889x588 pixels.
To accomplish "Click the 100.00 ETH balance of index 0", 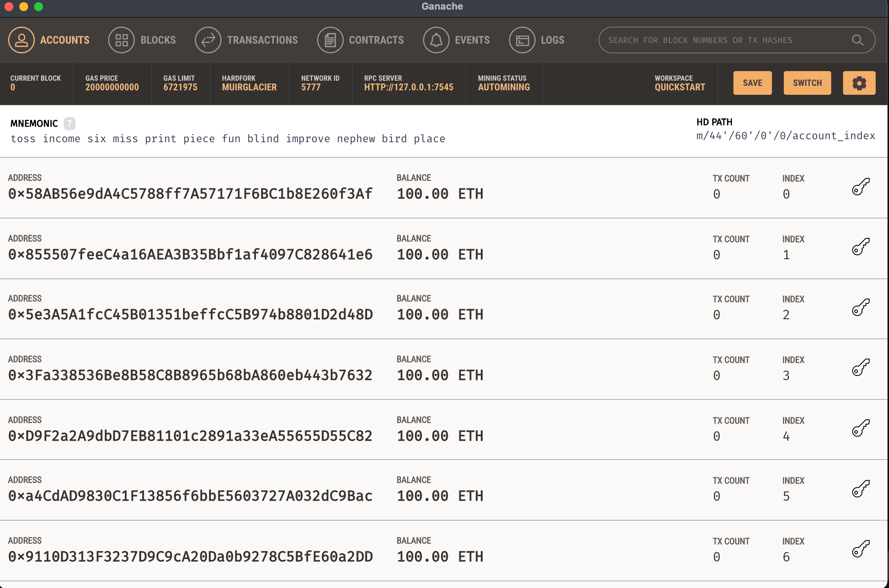I will (440, 194).
